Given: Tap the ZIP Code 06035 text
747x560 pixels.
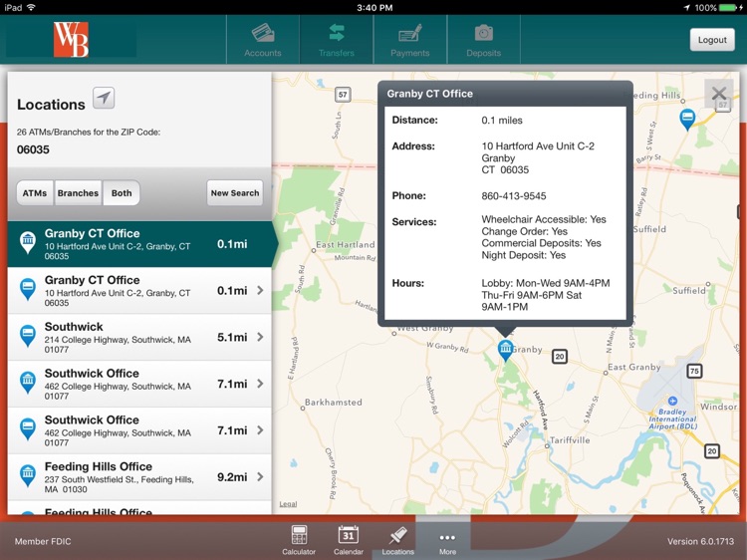Looking at the screenshot, I should click(33, 149).
